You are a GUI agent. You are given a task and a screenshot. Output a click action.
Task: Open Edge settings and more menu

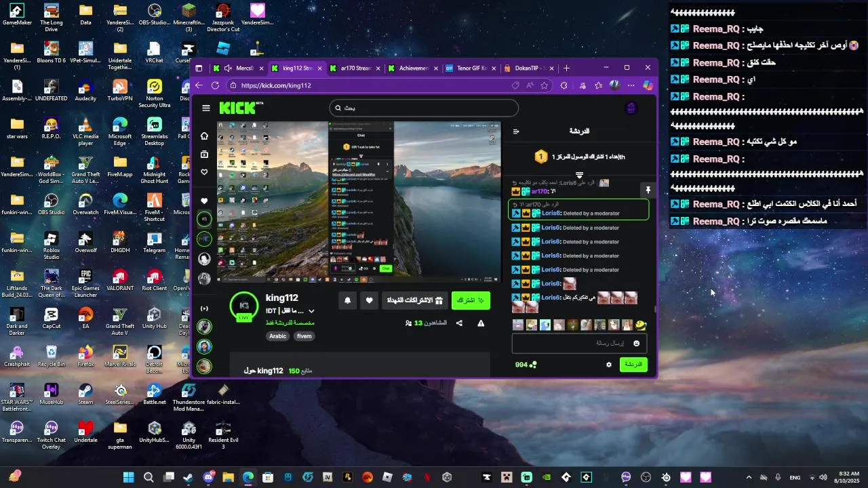tap(631, 85)
